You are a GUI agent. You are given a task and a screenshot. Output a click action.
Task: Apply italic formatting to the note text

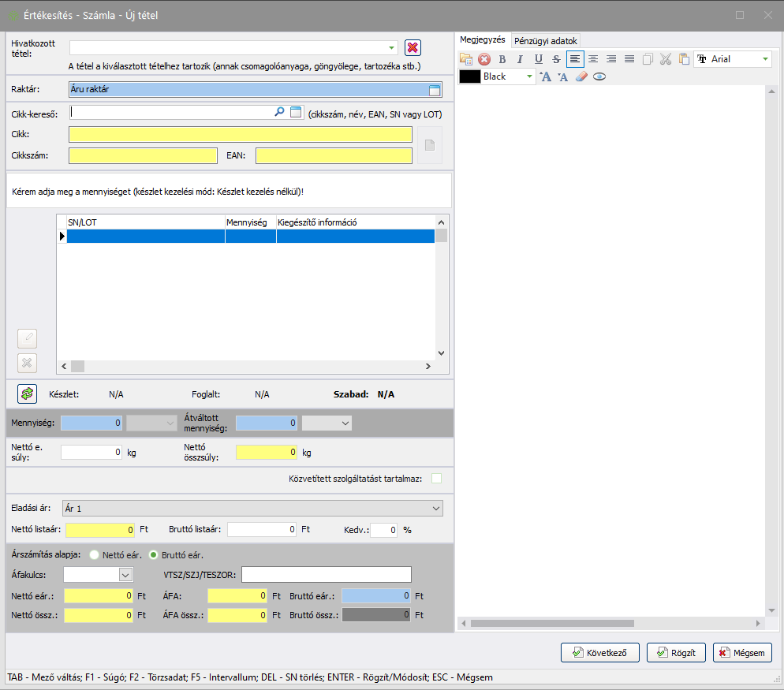[x=520, y=59]
